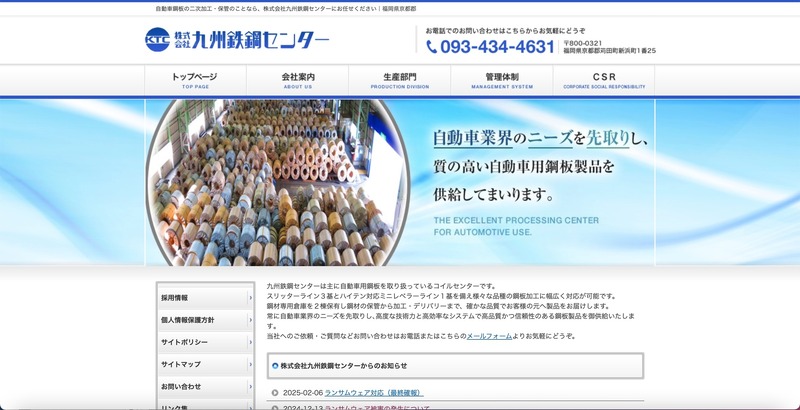The height and width of the screenshot is (410, 800).
Task: Go to the 会社案内 About Us tab
Action: [298, 80]
